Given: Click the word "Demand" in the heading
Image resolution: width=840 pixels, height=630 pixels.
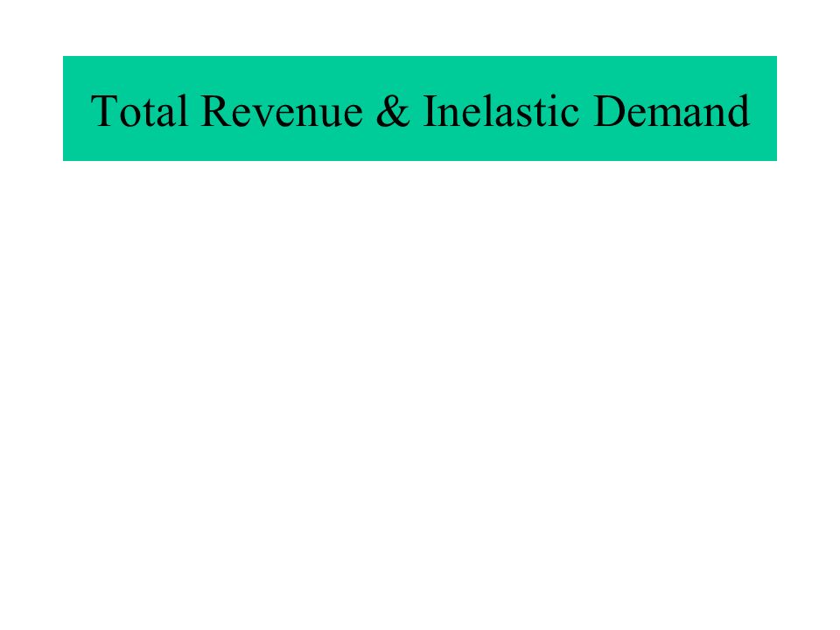Looking at the screenshot, I should pyautogui.click(x=672, y=111).
